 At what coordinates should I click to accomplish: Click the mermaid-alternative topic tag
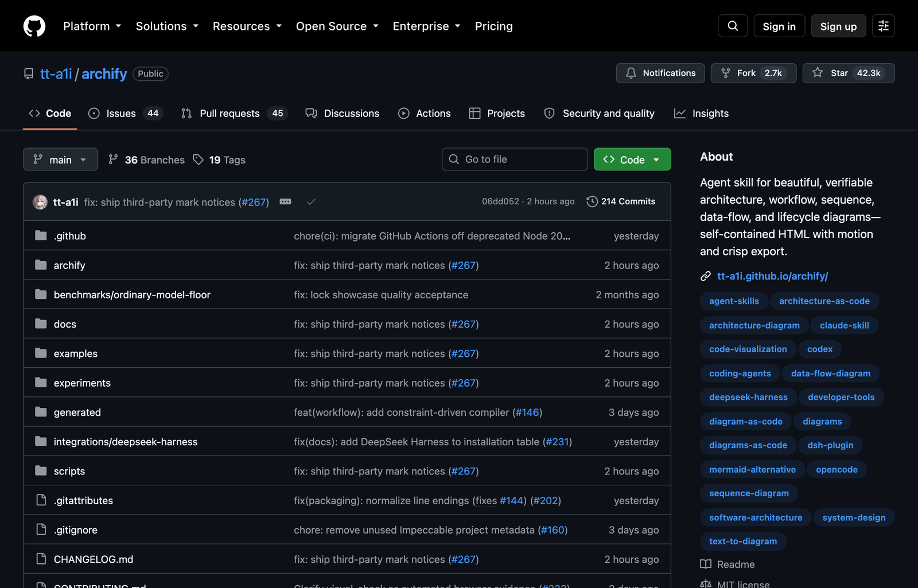click(x=752, y=469)
